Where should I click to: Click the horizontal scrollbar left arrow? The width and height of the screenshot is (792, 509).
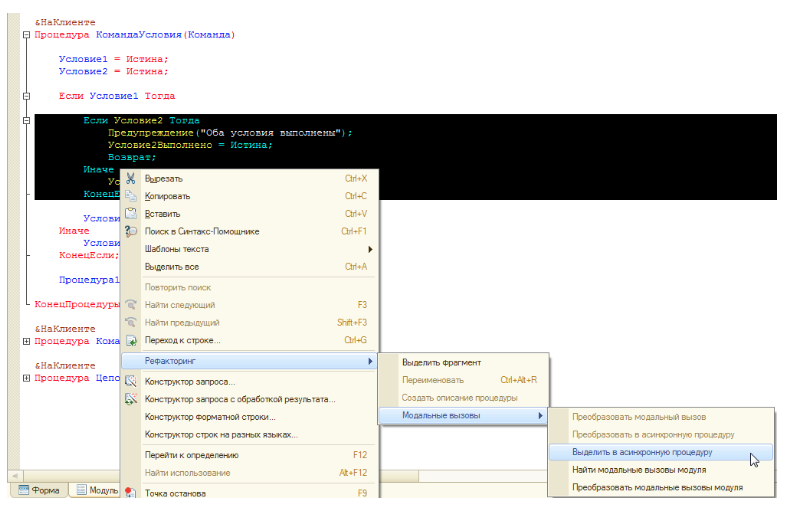coord(13,474)
